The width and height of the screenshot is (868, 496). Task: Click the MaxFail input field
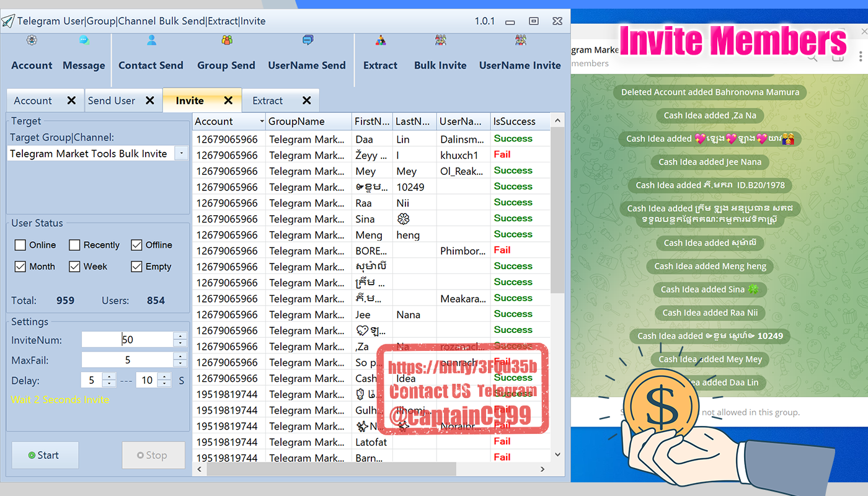[127, 360]
